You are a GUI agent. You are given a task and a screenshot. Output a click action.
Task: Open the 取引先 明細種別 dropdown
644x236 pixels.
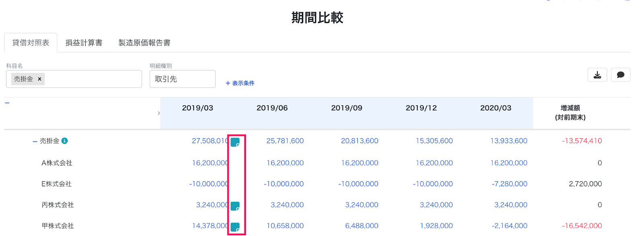click(x=182, y=79)
